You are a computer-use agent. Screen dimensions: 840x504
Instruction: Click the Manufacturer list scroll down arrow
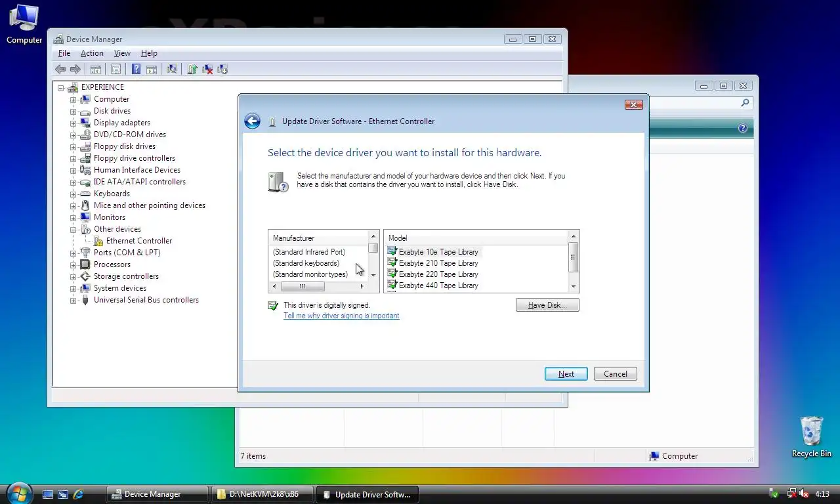pyautogui.click(x=373, y=276)
